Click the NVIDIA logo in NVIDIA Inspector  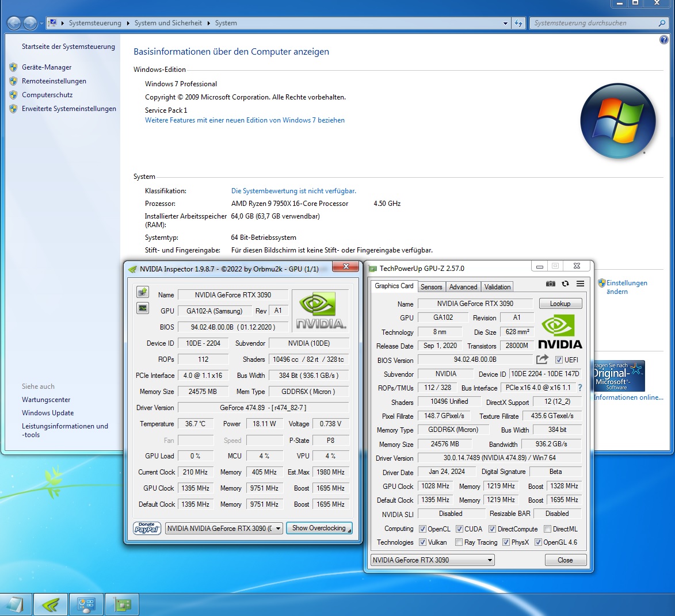tap(321, 311)
